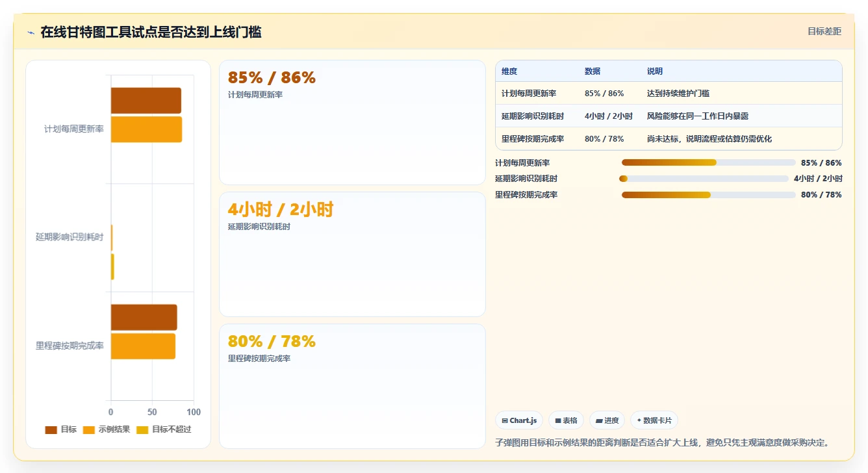This screenshot has width=868, height=473.
Task: Click the 维度 table column header
Action: coord(509,71)
